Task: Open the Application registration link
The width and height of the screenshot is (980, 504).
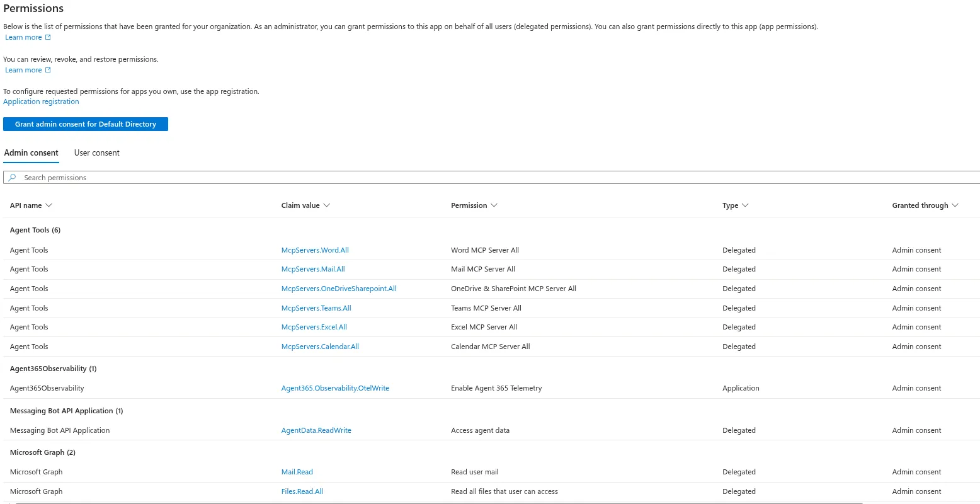Action: [42, 101]
